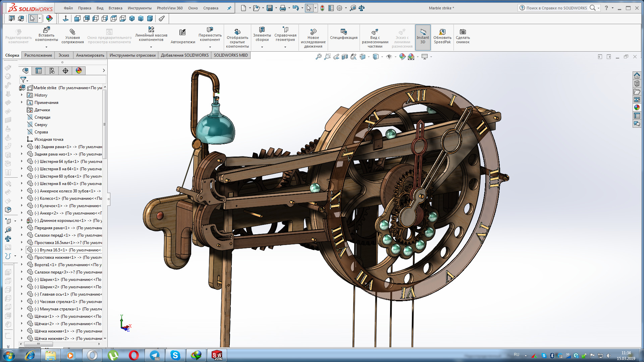The height and width of the screenshot is (362, 644).
Task: Switch to the Анализировать tab
Action: pyautogui.click(x=90, y=55)
